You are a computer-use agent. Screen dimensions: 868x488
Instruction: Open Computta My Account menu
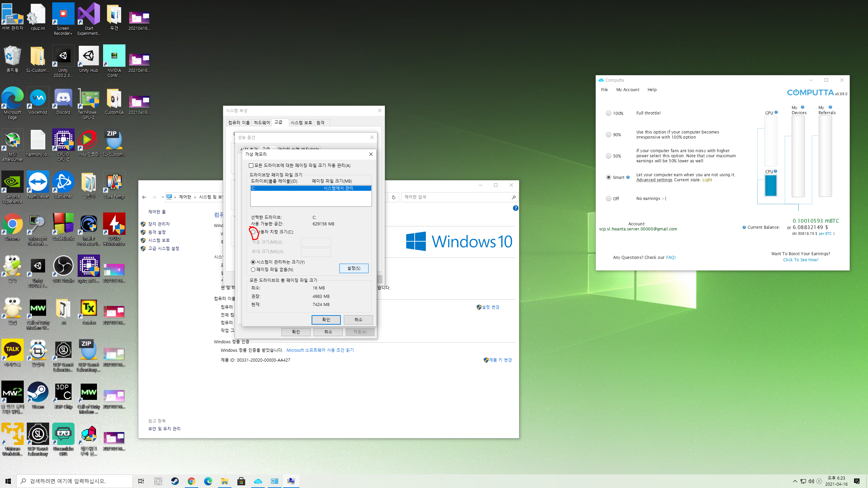click(628, 89)
